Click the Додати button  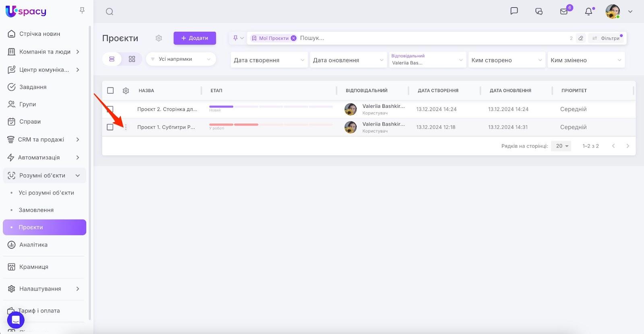click(x=195, y=38)
